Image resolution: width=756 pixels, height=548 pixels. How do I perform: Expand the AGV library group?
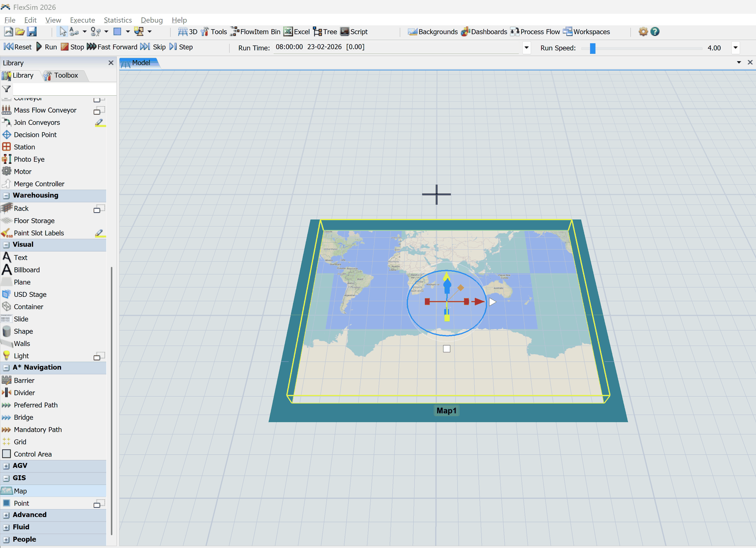tap(6, 466)
